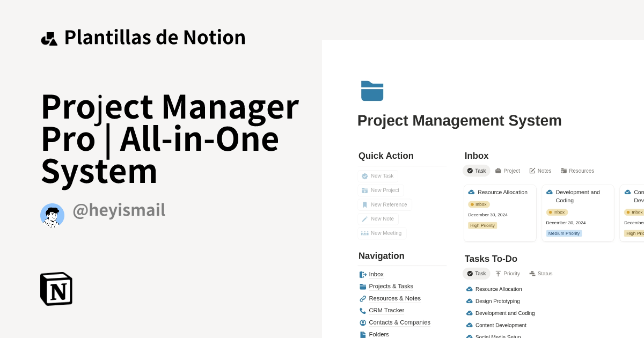Image resolution: width=644 pixels, height=338 pixels.
Task: Click the New Note pencil button
Action: (378, 219)
